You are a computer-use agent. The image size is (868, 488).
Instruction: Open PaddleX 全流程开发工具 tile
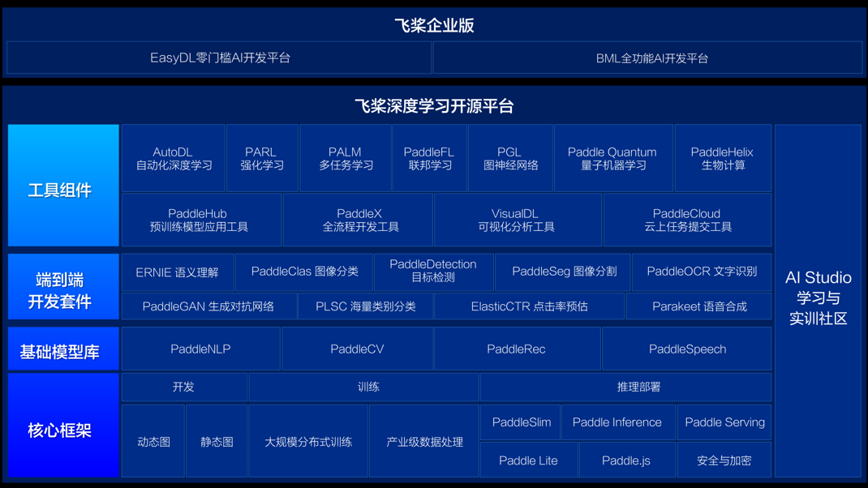coord(358,220)
